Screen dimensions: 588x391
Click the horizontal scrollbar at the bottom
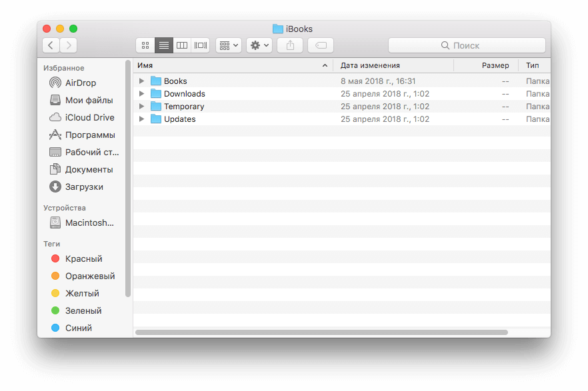(x=321, y=332)
